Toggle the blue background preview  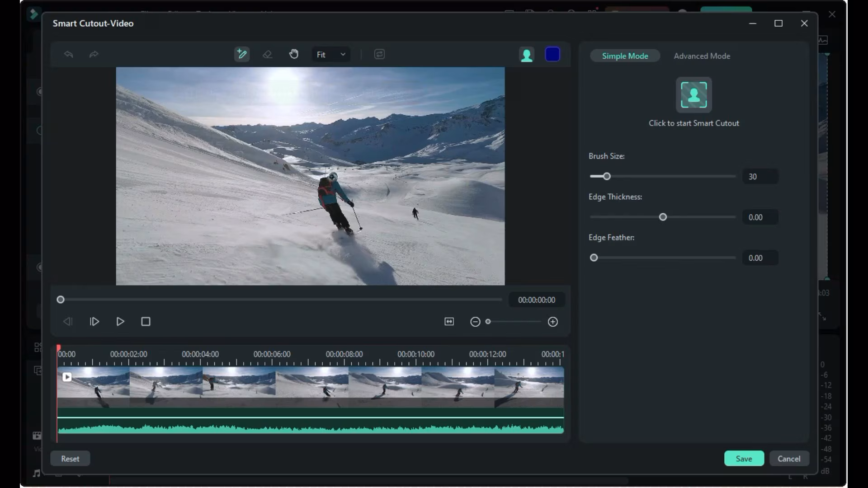pos(552,55)
